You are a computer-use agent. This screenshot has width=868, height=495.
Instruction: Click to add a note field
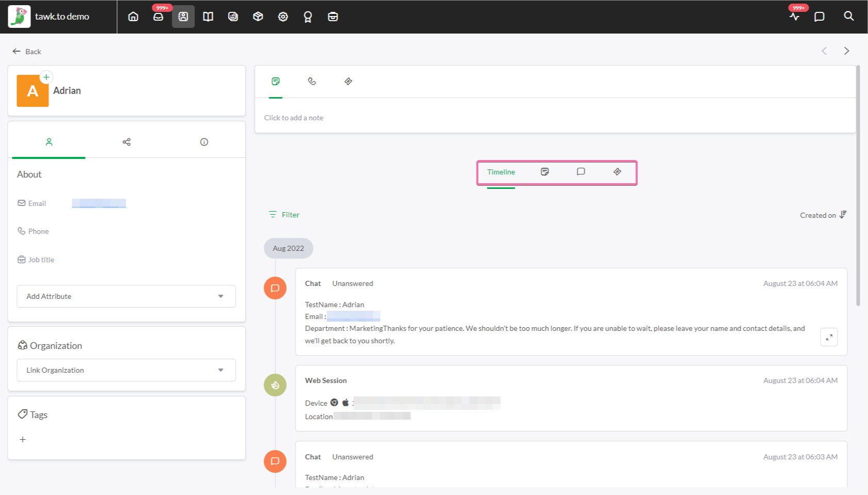coord(293,118)
